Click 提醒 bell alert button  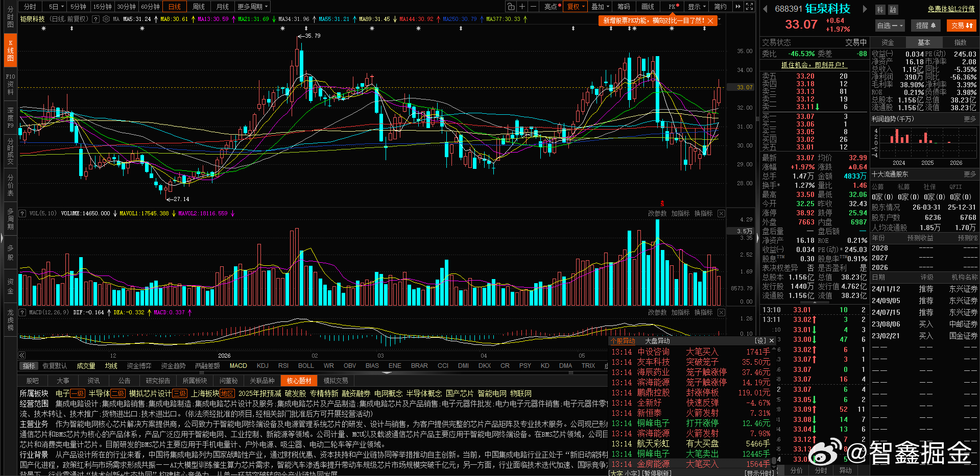pyautogui.click(x=925, y=26)
